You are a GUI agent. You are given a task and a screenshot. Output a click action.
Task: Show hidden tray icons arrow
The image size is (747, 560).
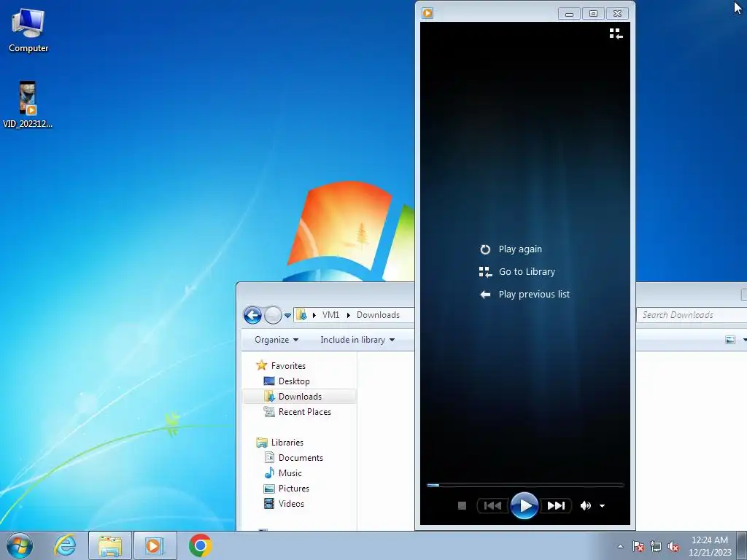tap(620, 546)
